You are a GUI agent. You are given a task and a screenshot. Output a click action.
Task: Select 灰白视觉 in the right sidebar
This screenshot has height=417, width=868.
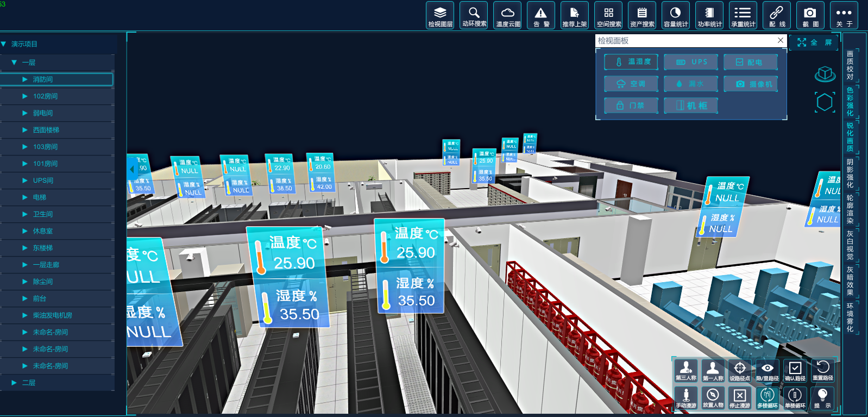pyautogui.click(x=850, y=245)
